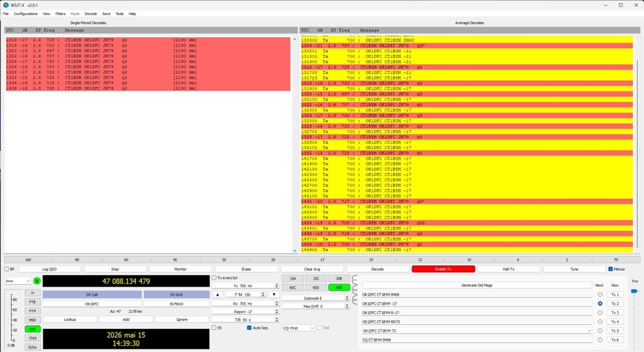Select the Echo mode button
The height and width of the screenshot is (352, 644).
tap(33, 347)
